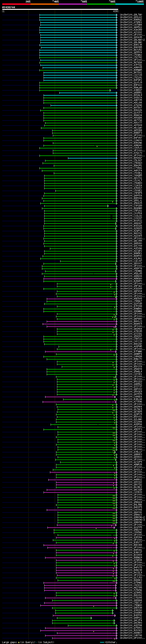Select hit label UniRef100_C4IY28
146x644 pixels.
(x=131, y=75)
